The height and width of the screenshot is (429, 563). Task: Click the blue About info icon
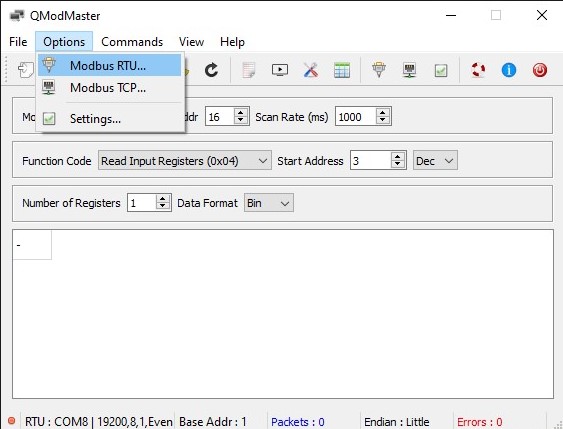tap(509, 70)
